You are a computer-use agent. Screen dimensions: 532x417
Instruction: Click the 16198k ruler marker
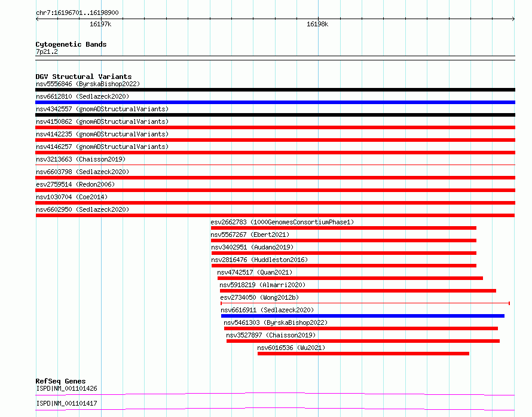coord(317,24)
